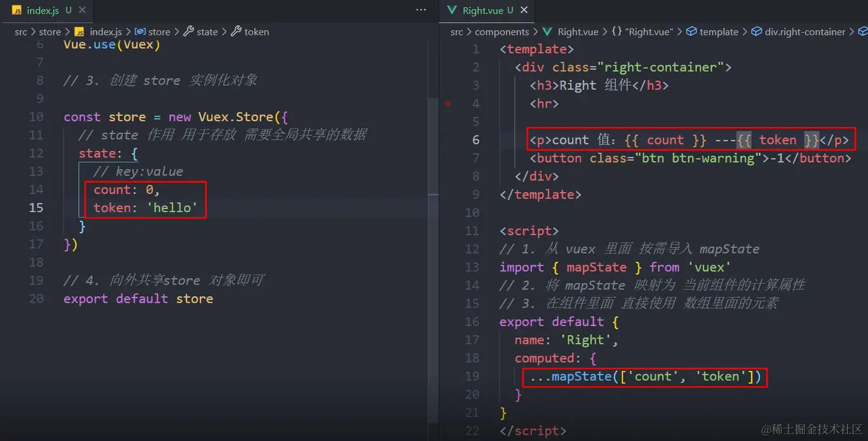Select the state property breadcrumb with the wrench icon
Image resolution: width=868 pixels, height=441 pixels.
201,32
